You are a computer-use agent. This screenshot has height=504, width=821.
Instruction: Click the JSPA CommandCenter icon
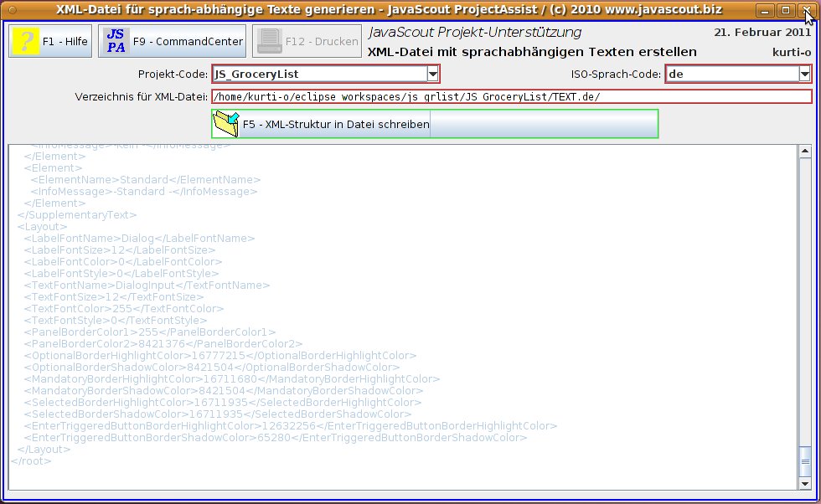(x=115, y=40)
